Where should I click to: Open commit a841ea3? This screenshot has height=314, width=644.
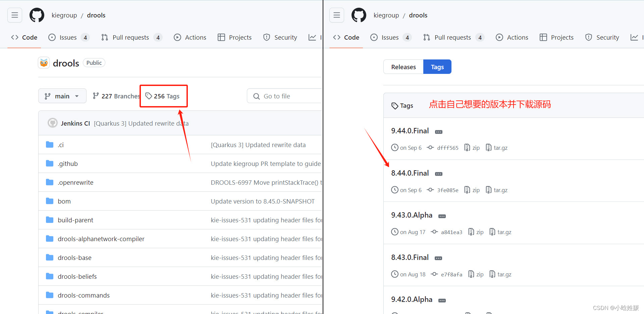click(446, 232)
